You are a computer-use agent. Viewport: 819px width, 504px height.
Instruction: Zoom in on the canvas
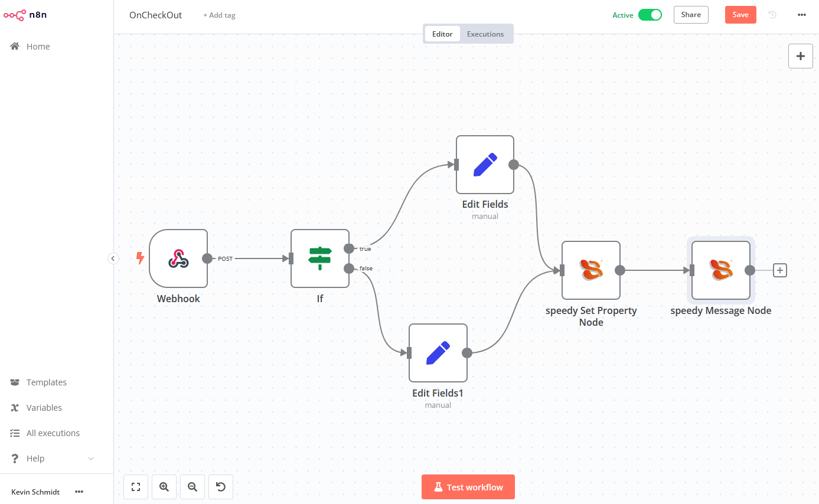[164, 487]
